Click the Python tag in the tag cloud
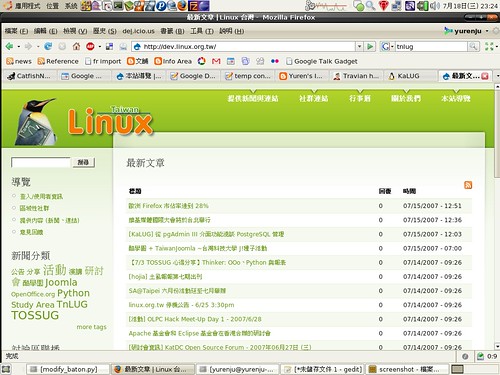The image size is (500, 375). click(73, 293)
